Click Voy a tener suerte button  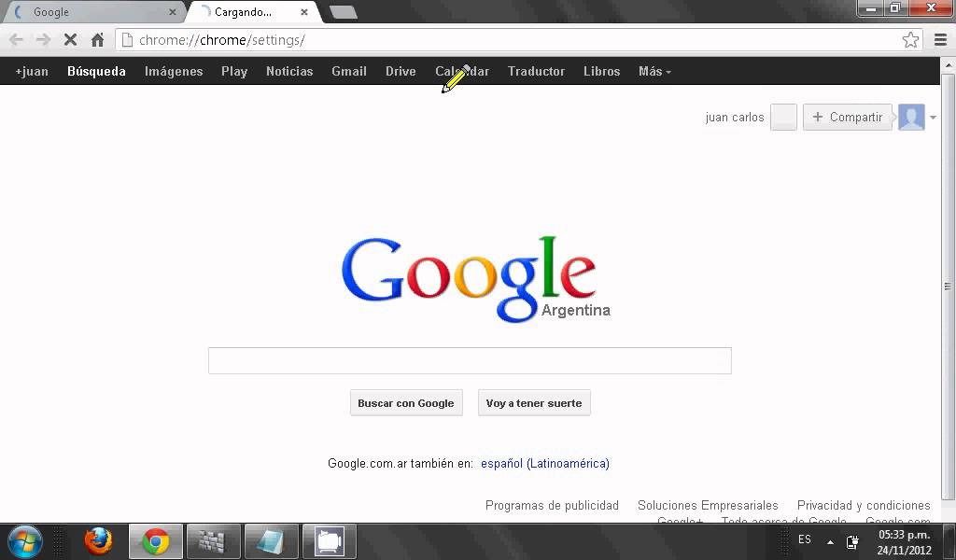point(534,403)
